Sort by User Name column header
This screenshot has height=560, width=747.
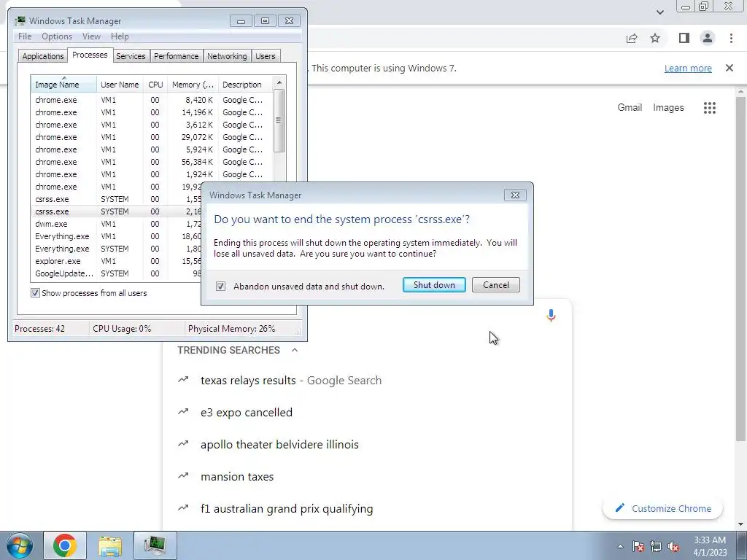pos(120,85)
